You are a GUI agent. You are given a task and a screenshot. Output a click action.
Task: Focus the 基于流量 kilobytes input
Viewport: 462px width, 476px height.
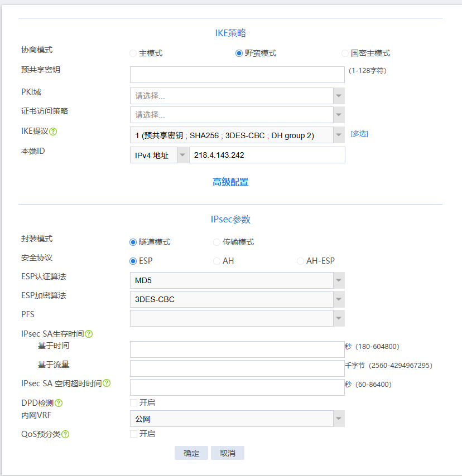click(x=237, y=368)
